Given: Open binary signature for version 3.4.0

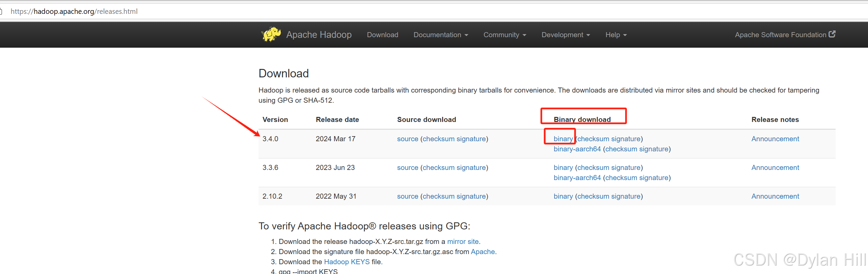Looking at the screenshot, I should 626,139.
